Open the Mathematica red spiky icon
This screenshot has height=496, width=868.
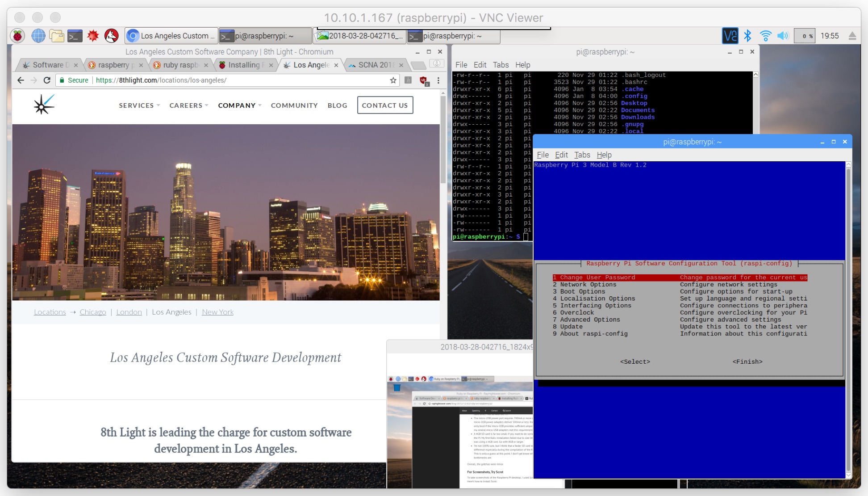[93, 36]
